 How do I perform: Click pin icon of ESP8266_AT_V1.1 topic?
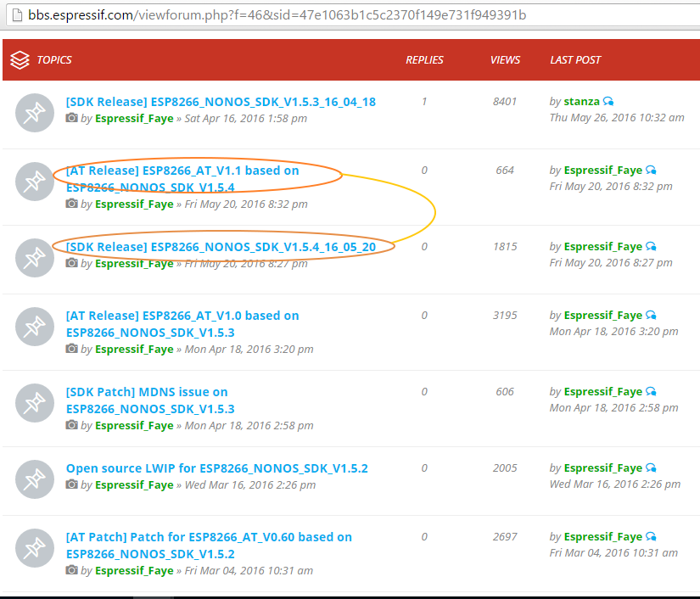click(35, 182)
